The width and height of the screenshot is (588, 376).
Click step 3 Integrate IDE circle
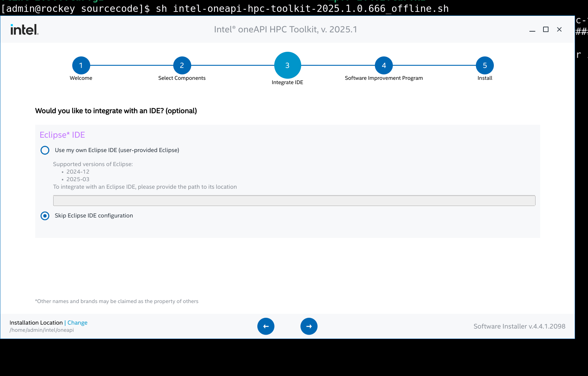(x=288, y=65)
